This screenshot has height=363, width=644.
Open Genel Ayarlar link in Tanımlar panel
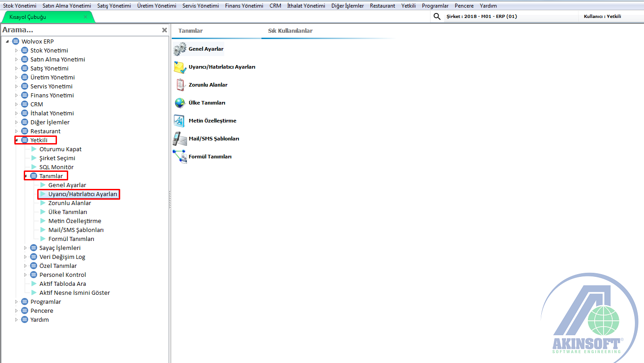[206, 49]
